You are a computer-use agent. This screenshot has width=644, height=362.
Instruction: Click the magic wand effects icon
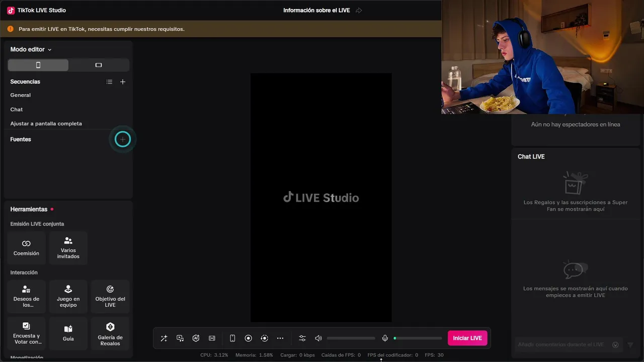[164, 338]
